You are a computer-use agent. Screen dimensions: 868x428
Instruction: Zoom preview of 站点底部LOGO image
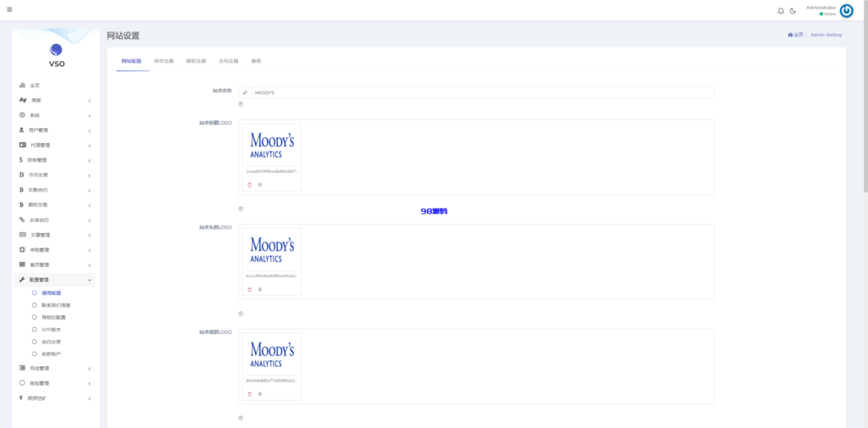pyautogui.click(x=260, y=394)
